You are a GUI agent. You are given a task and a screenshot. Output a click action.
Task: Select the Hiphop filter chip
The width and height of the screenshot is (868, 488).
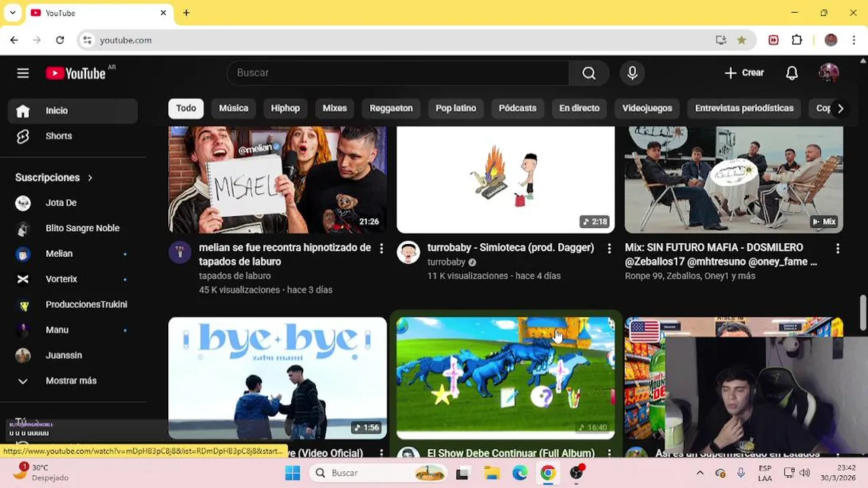tap(285, 108)
